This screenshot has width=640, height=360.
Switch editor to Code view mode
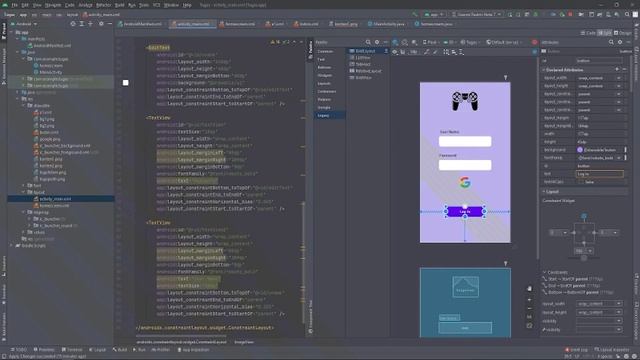pyautogui.click(x=588, y=33)
